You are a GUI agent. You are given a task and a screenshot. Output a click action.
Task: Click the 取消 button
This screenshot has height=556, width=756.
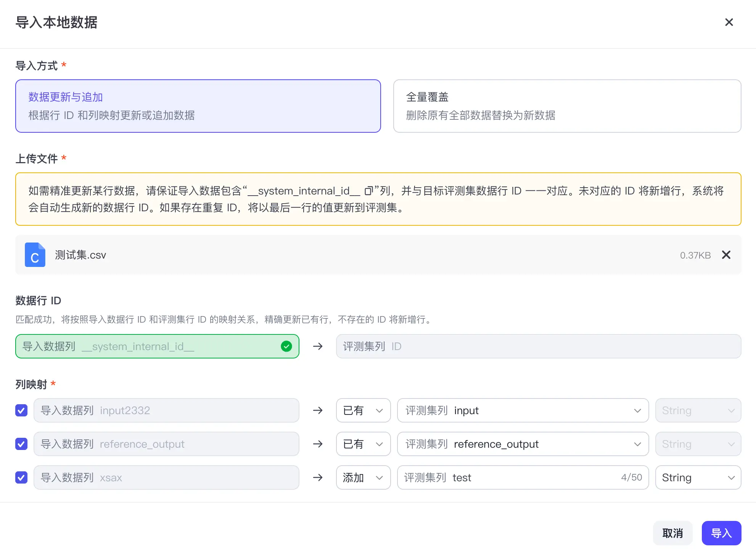point(672,533)
